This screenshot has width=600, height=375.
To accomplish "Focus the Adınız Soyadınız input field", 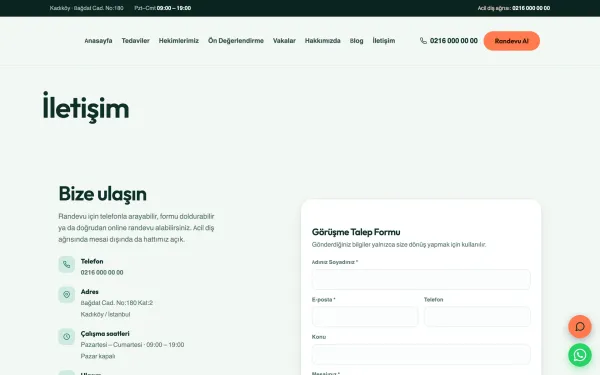I will 421,279.
